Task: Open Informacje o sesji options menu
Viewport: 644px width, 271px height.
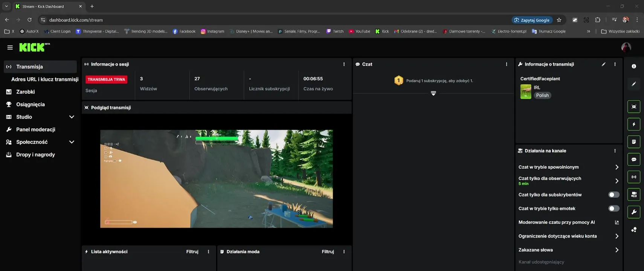Action: pyautogui.click(x=344, y=64)
